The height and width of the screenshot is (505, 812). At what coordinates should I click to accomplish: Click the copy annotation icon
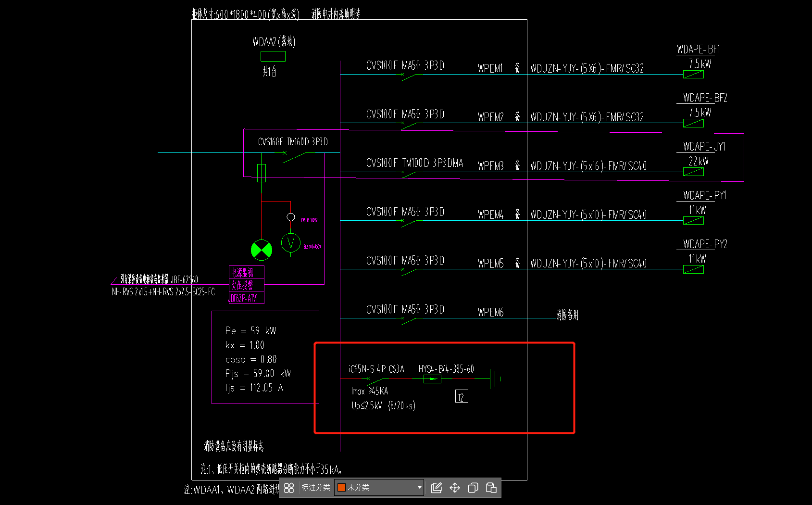[x=473, y=488]
